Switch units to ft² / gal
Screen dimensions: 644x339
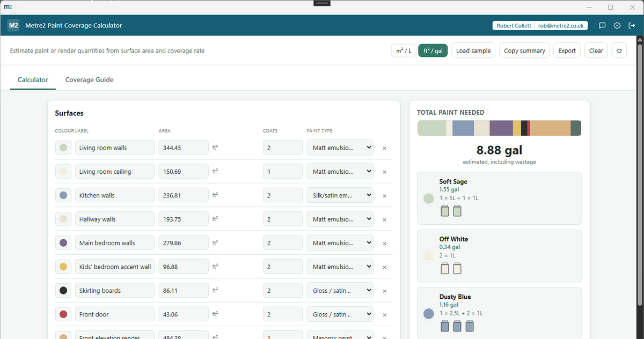pyautogui.click(x=433, y=50)
